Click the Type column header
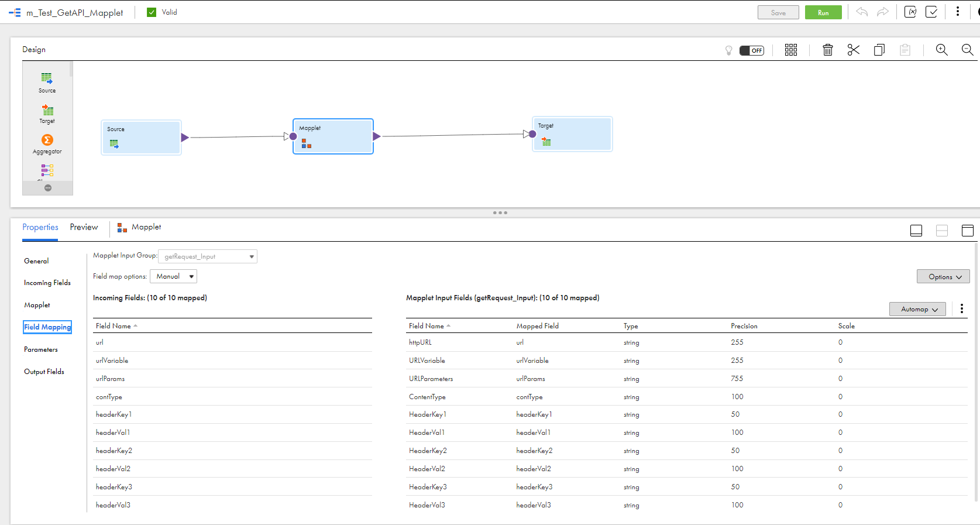Viewport: 980px width, 525px height. pos(631,326)
